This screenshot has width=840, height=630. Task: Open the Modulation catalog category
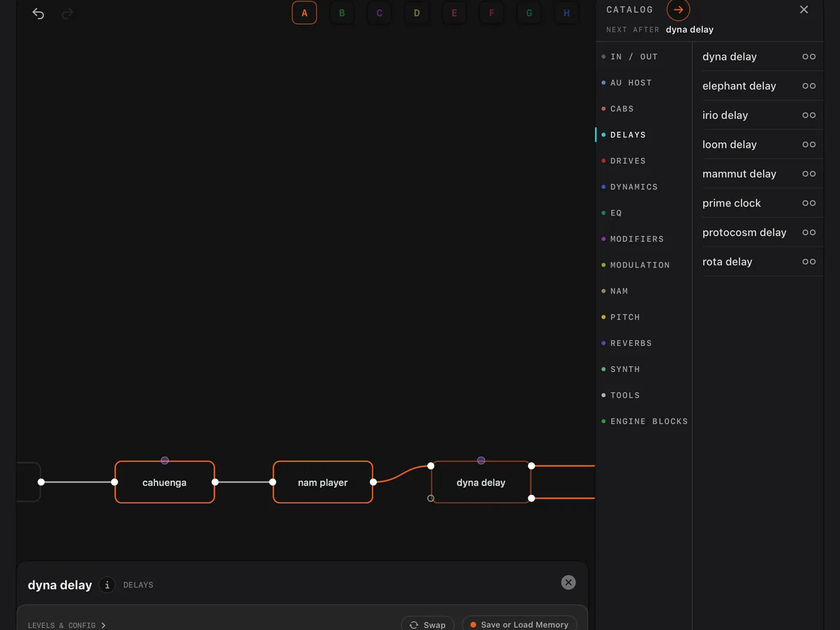(640, 265)
